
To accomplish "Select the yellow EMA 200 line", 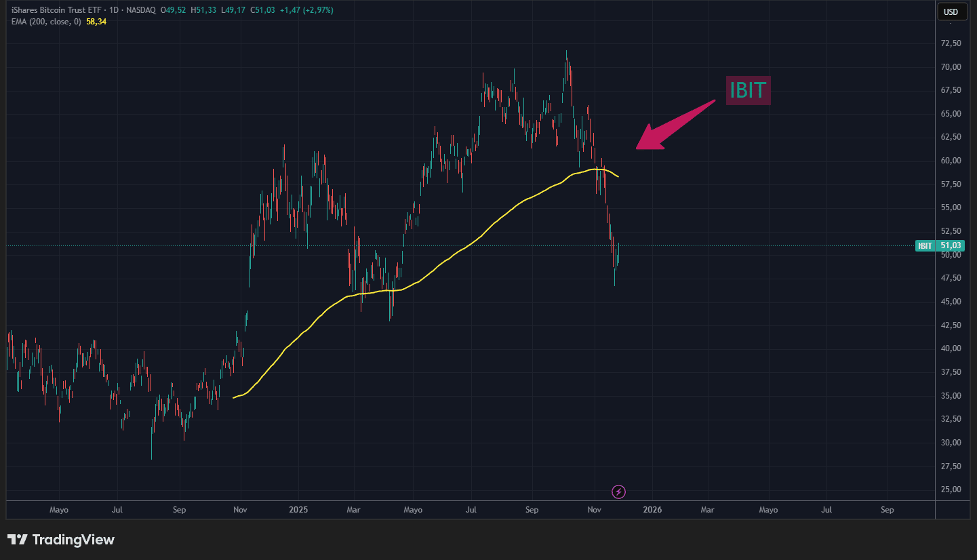I will [x=468, y=248].
